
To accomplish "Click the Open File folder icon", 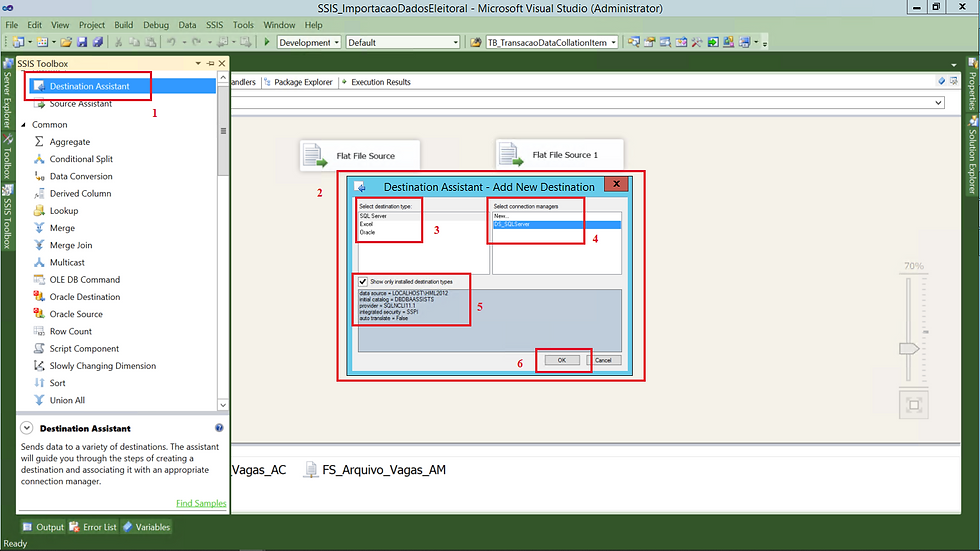I will [x=66, y=42].
